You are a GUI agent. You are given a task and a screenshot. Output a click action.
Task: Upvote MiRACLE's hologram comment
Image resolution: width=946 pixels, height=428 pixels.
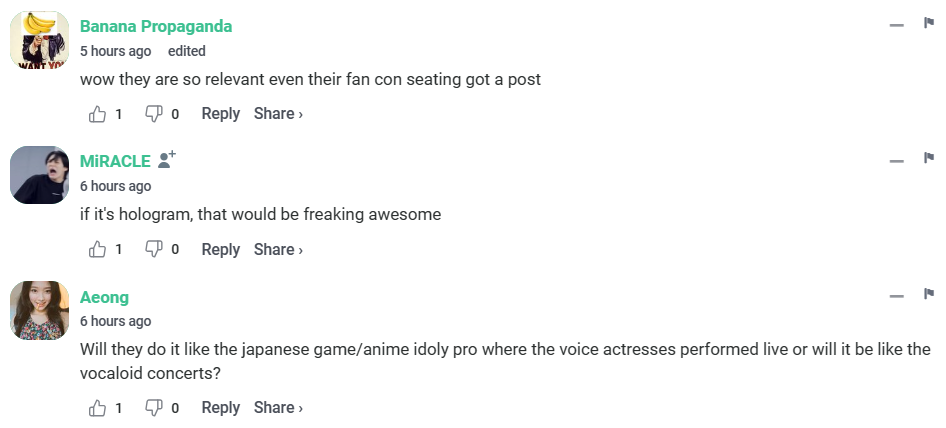98,250
